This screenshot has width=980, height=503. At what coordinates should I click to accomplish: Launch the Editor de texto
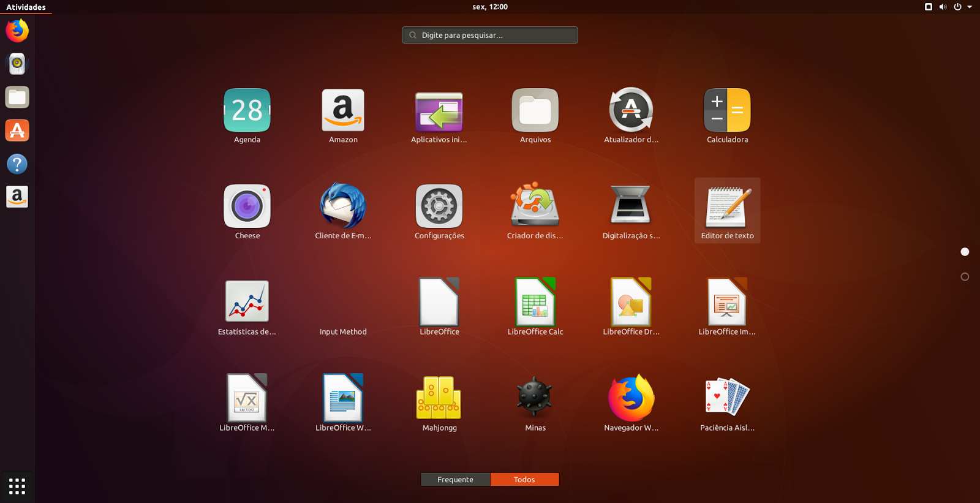pyautogui.click(x=727, y=211)
